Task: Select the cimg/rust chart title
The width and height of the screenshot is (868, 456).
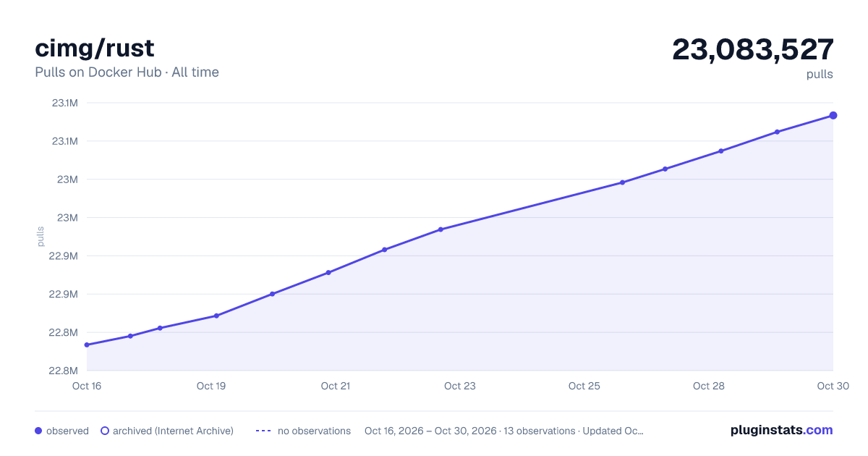Action: click(x=95, y=48)
